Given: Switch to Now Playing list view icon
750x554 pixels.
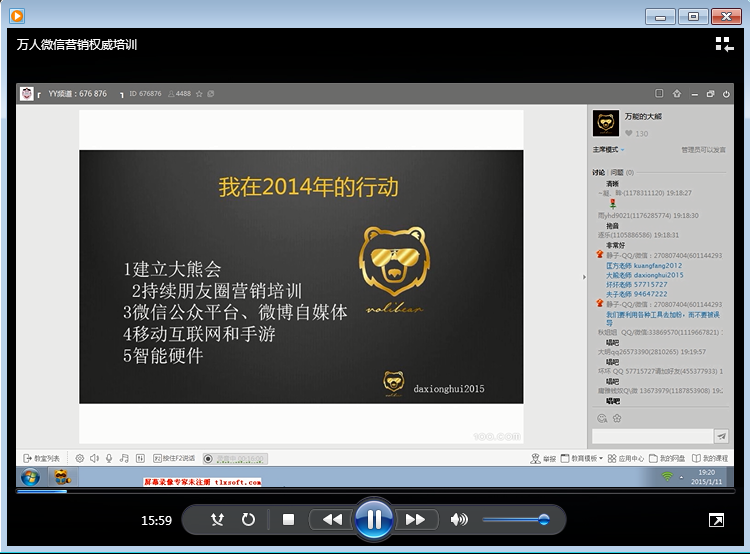Looking at the screenshot, I should tap(724, 44).
